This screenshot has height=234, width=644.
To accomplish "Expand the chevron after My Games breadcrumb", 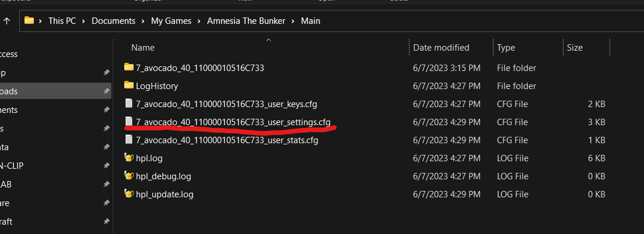I will point(200,21).
